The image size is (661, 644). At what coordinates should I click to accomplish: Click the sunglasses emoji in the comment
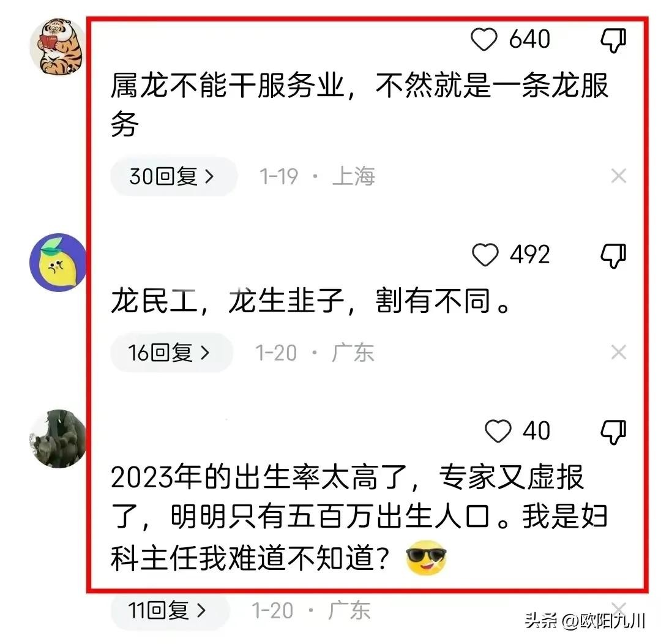426,558
